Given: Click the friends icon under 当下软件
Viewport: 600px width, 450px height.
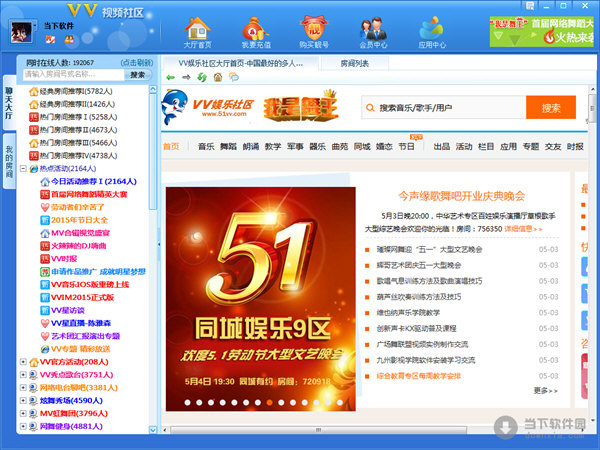Looking at the screenshot, I should point(69,39).
